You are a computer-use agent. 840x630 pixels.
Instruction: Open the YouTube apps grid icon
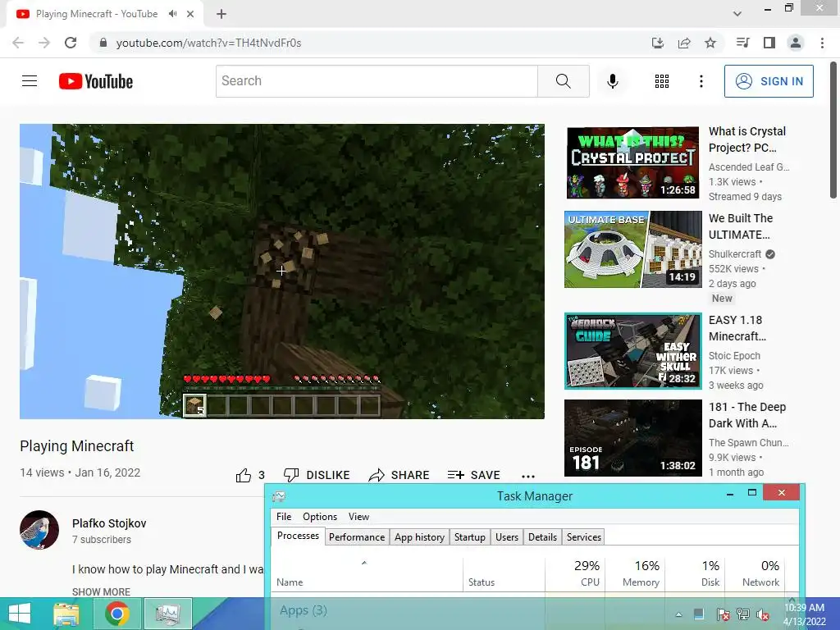point(662,81)
